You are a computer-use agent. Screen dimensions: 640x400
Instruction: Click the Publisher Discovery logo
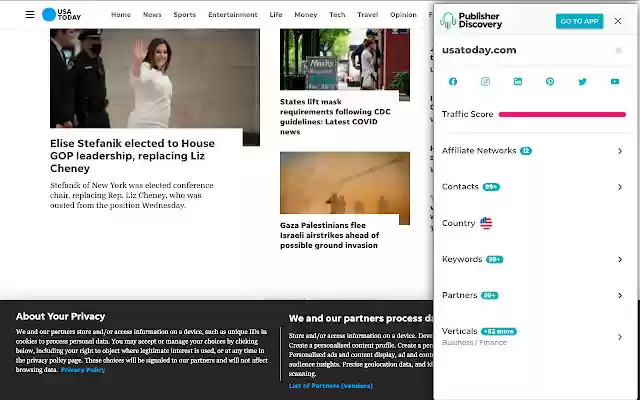coord(471,20)
